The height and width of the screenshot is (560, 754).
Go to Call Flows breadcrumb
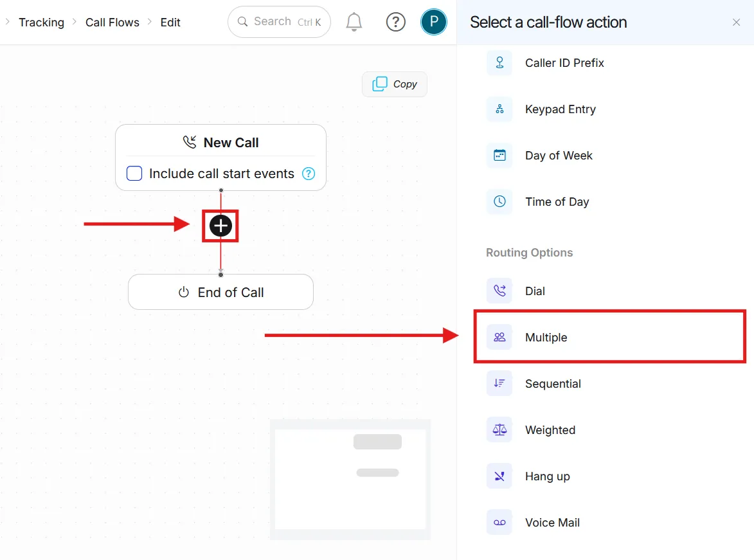pyautogui.click(x=112, y=23)
